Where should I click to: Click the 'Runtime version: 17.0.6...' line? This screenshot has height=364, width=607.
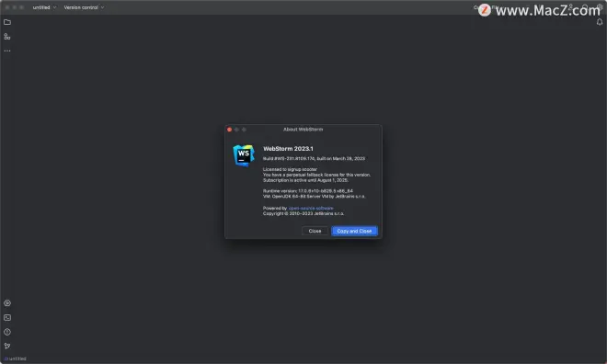(x=308, y=191)
